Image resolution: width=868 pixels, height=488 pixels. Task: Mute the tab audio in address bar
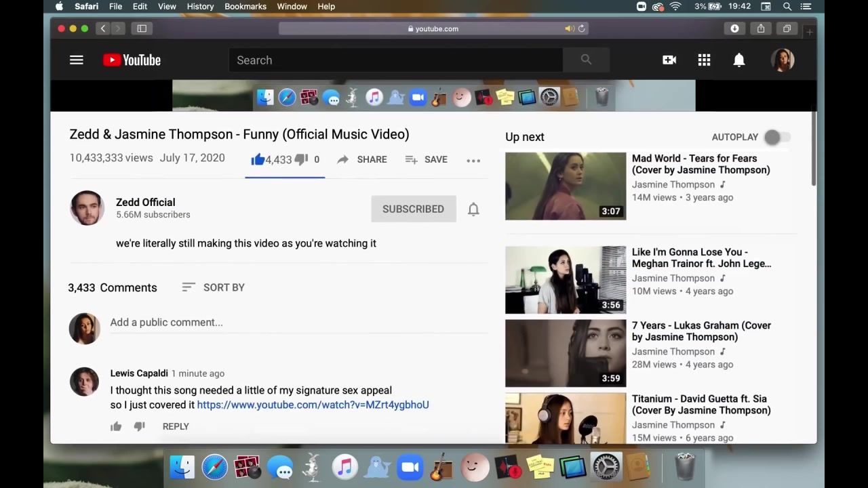pos(569,28)
